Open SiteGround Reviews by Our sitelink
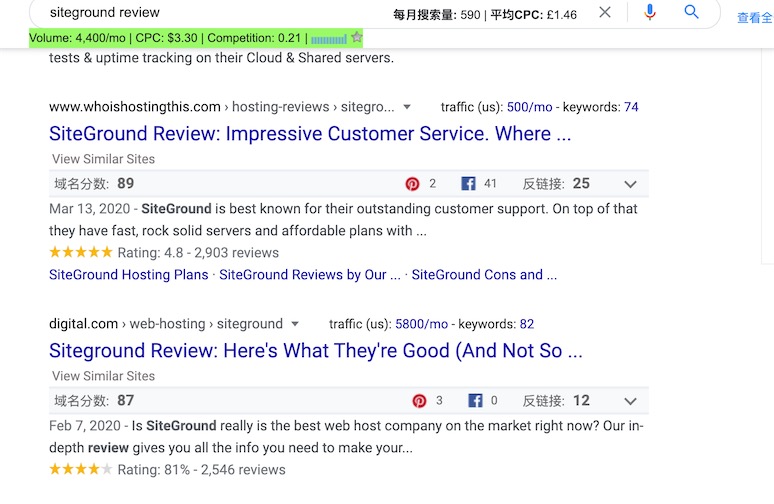Screen dimensions: 774x504 point(310,274)
